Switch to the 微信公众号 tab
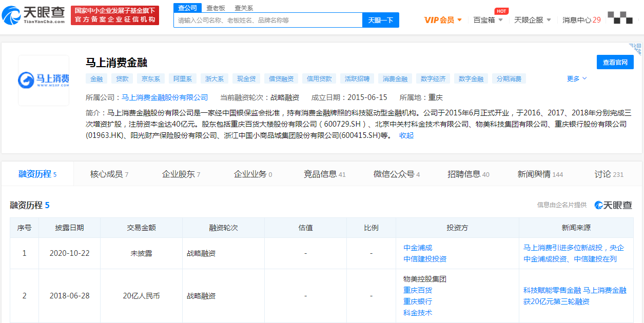The height and width of the screenshot is (323, 644). (397, 174)
